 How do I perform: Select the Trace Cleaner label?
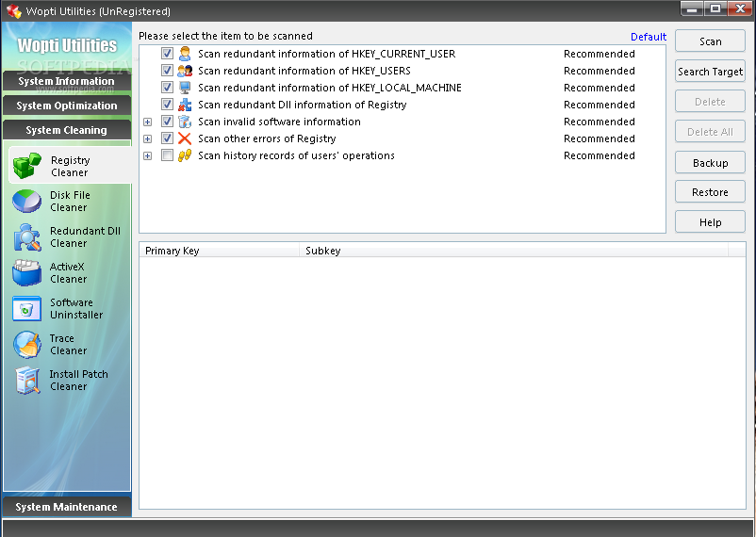point(69,344)
